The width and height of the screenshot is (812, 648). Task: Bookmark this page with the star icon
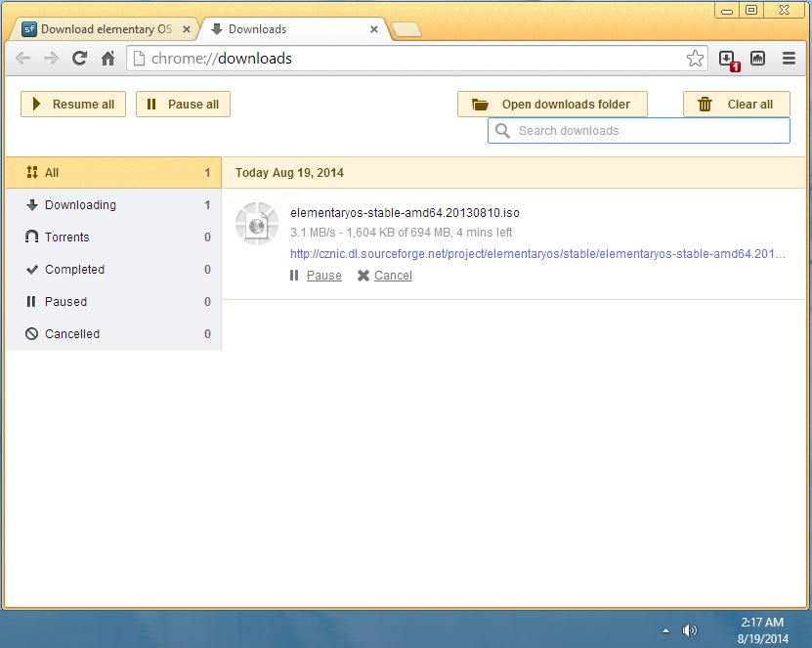pos(695,58)
